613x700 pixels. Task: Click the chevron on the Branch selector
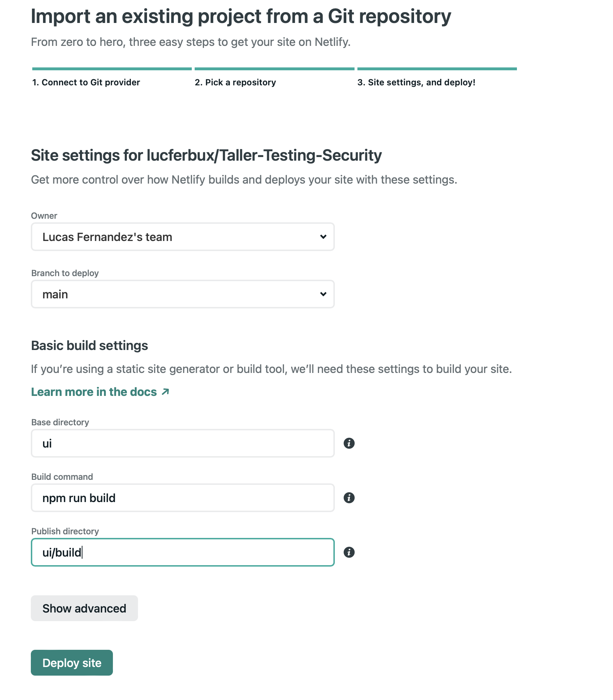pos(323,294)
